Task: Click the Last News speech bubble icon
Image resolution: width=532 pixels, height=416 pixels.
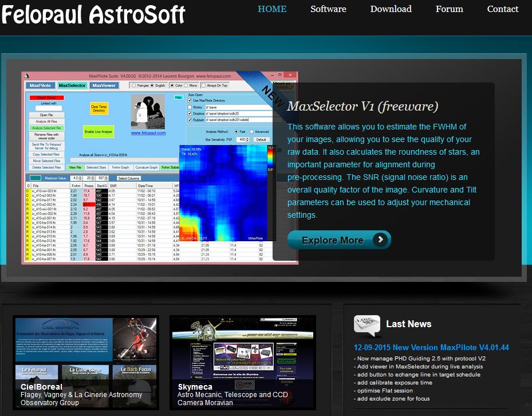Action: tap(367, 325)
